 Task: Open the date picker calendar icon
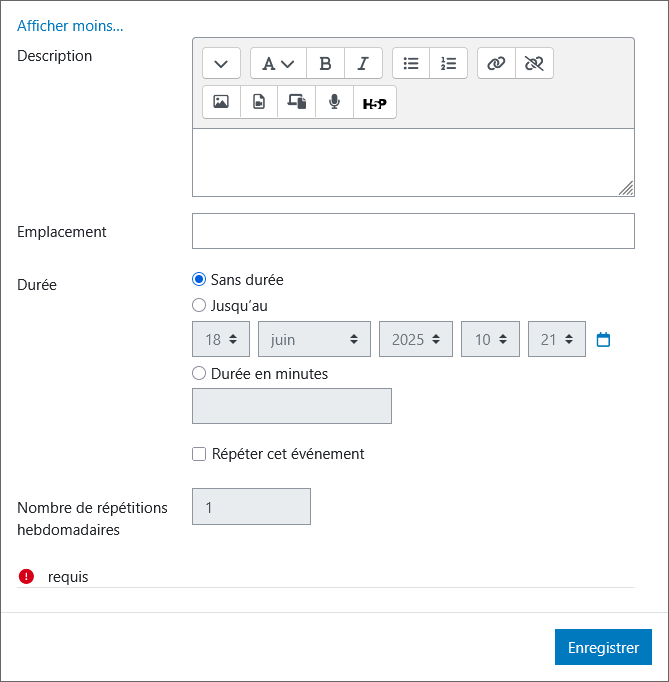click(603, 340)
